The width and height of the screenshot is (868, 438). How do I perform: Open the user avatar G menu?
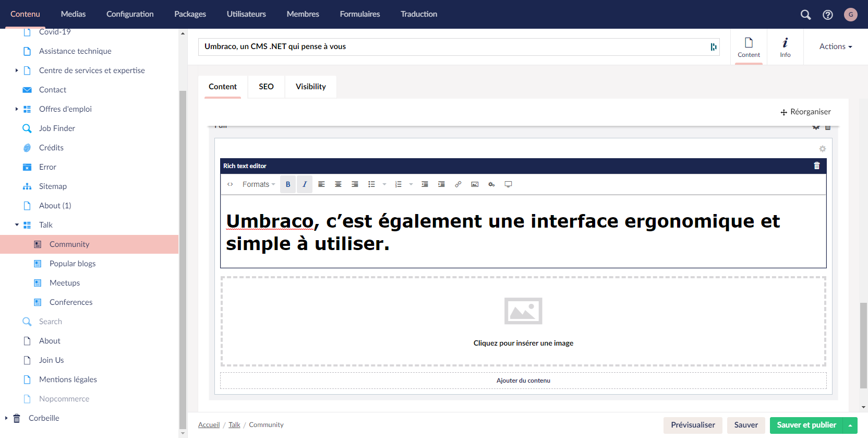click(851, 15)
